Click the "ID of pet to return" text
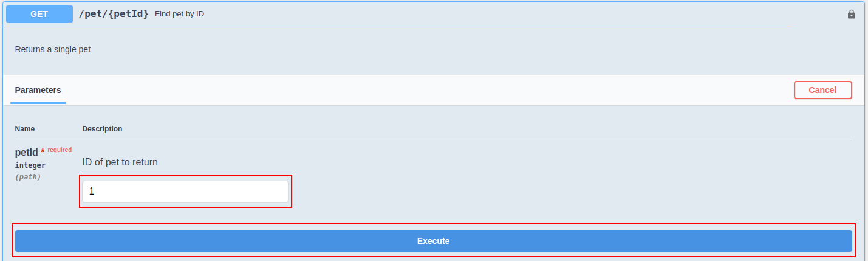Viewport: 868px width, 261px height. pos(120,162)
